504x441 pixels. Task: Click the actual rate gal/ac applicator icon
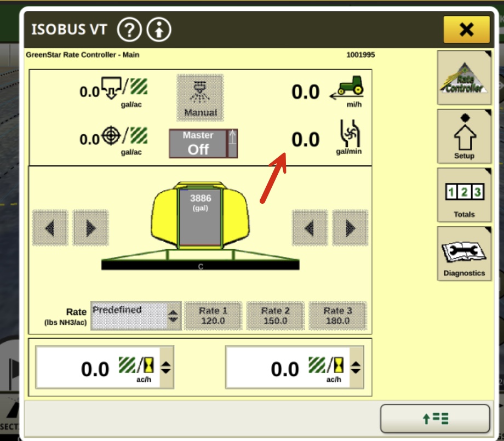point(111,88)
